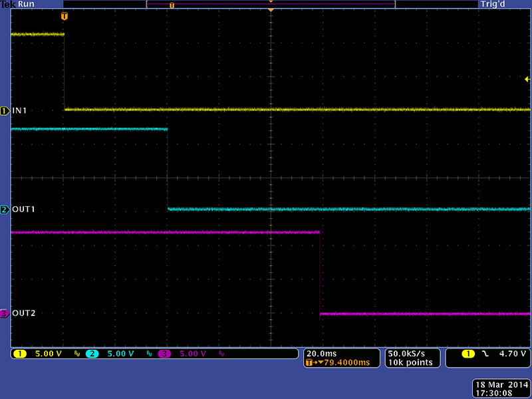
Task: Click the 4.70 V trigger level readout
Action: 510,354
